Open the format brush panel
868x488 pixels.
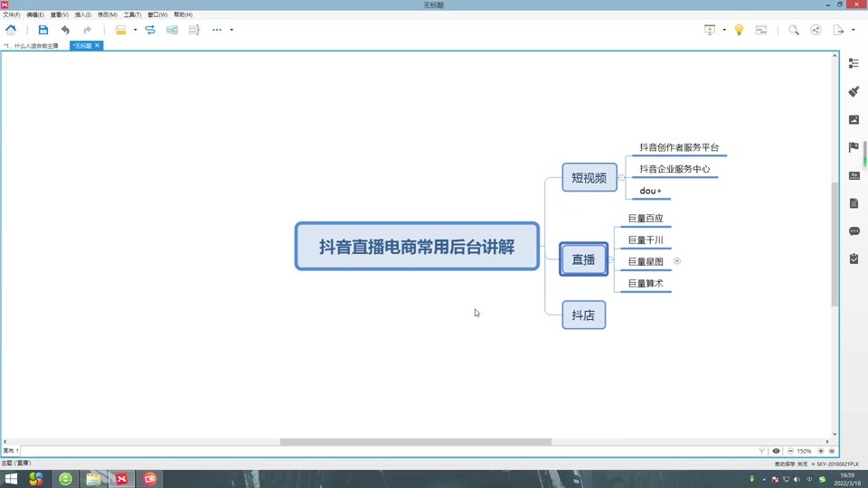(x=854, y=91)
